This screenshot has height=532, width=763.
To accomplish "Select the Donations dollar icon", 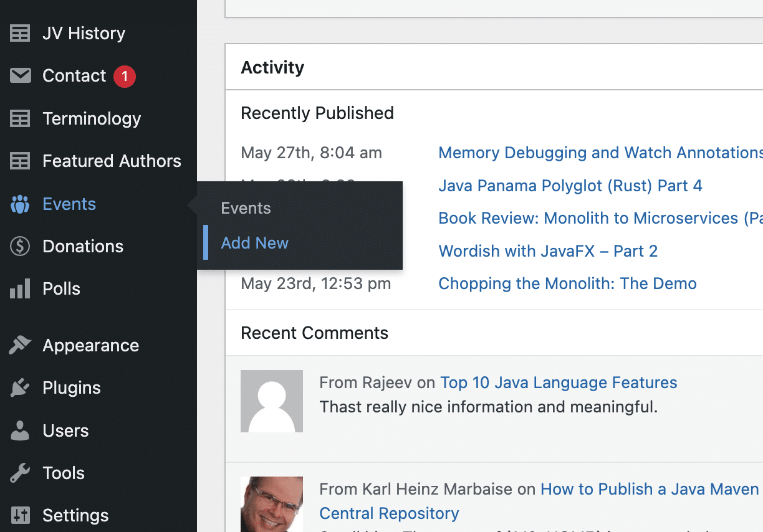I will pos(19,246).
